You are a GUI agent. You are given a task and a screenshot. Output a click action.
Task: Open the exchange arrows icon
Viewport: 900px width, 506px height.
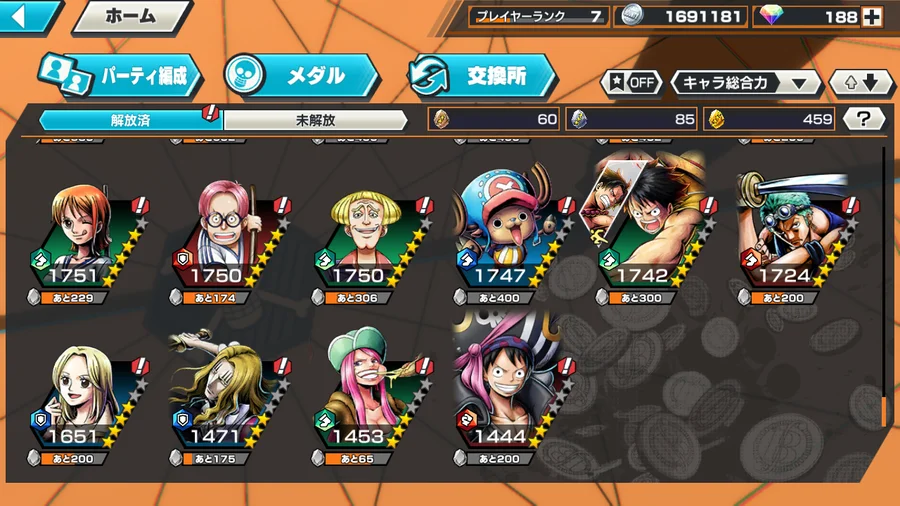click(x=428, y=76)
